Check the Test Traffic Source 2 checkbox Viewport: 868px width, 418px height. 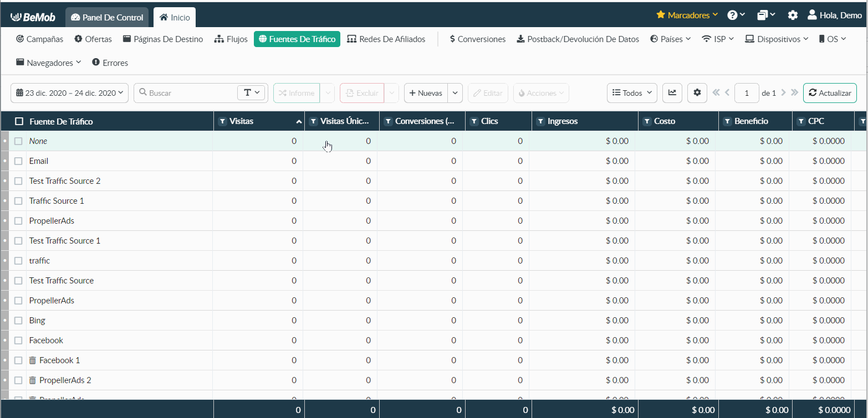tap(18, 181)
